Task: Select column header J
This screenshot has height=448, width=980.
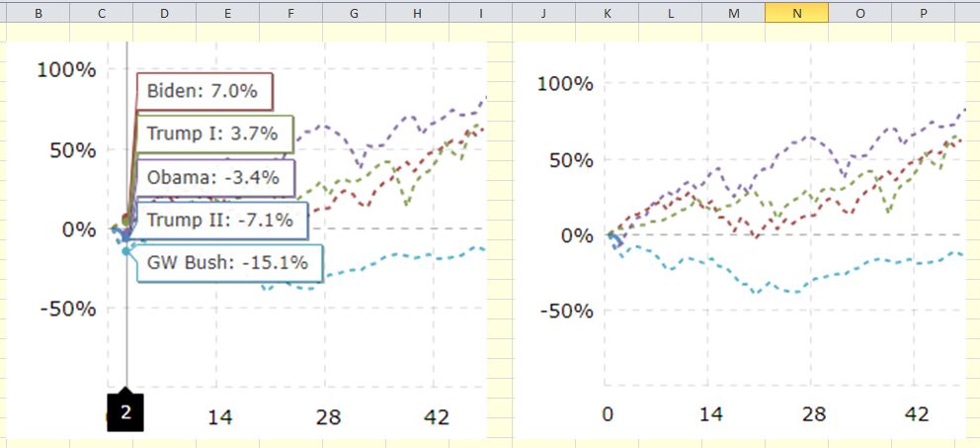Action: 543,12
